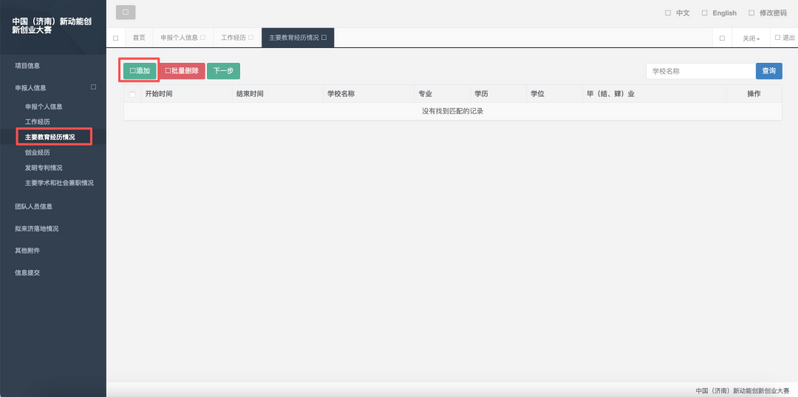Switch to the 申报个人信息 tab
Screen dimensions: 798x397
point(179,38)
